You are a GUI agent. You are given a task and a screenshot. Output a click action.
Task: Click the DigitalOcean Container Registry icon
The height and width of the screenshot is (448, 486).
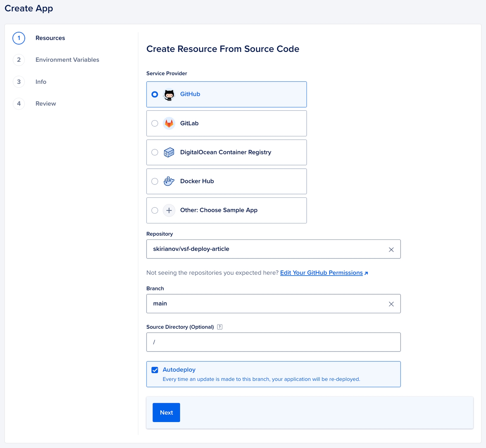[169, 152]
